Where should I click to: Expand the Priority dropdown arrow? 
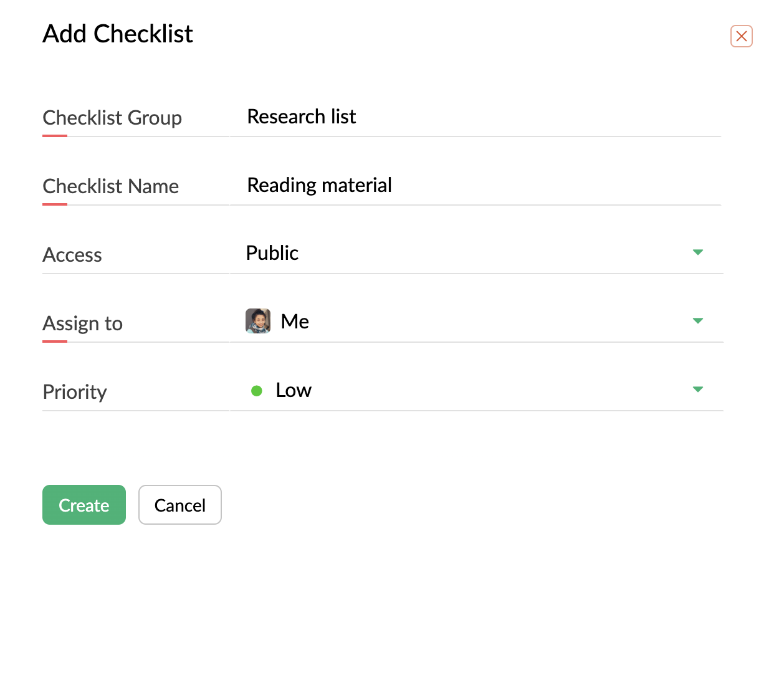[x=697, y=389]
